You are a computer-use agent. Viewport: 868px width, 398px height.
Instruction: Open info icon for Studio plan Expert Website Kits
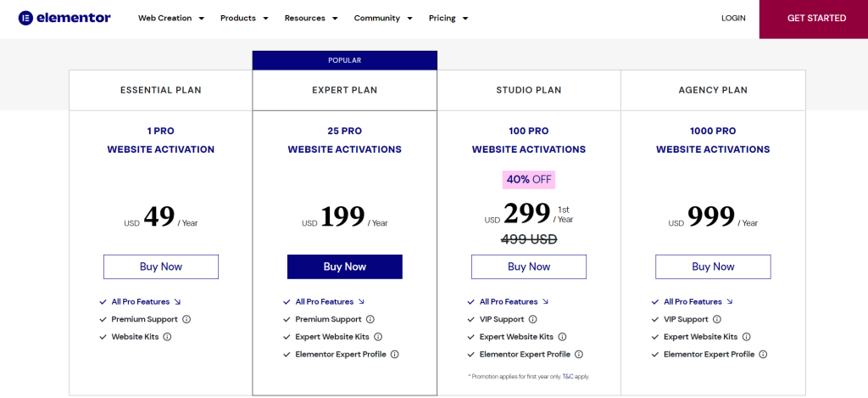(563, 336)
